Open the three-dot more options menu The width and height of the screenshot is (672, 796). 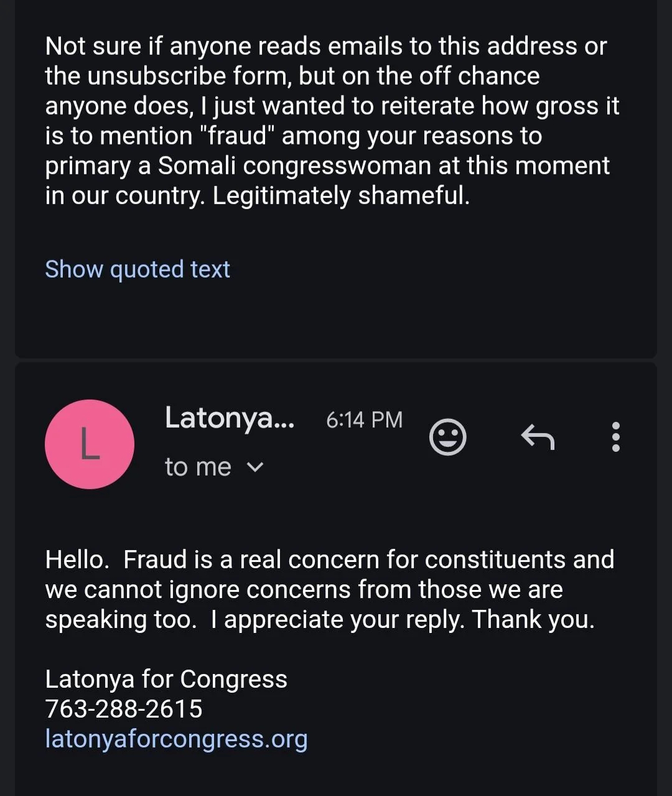coord(615,437)
